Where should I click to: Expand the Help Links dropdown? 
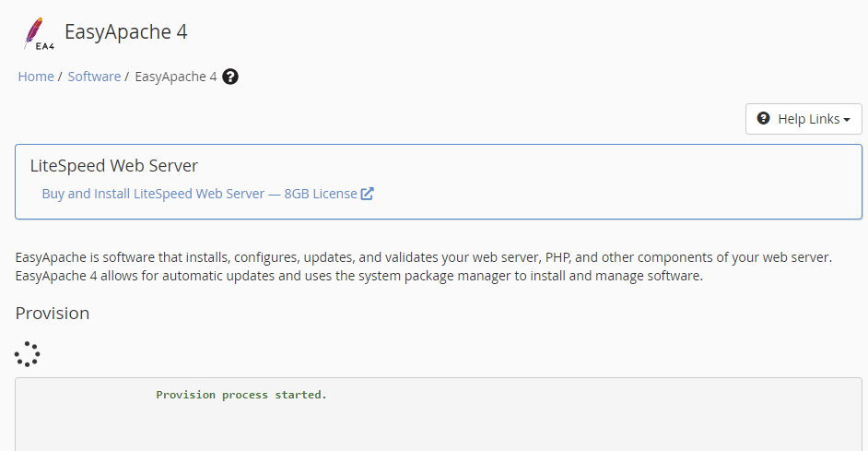(x=803, y=119)
